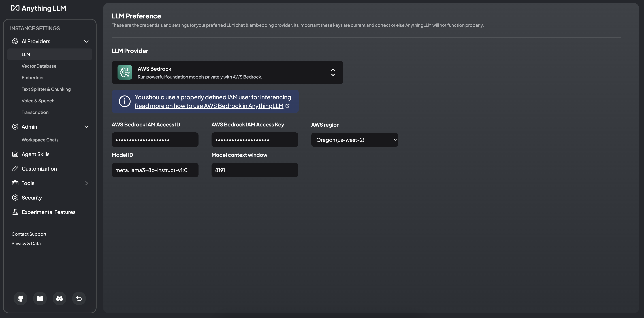The image size is (644, 318).
Task: Open Agent Skills page
Action: [35, 154]
